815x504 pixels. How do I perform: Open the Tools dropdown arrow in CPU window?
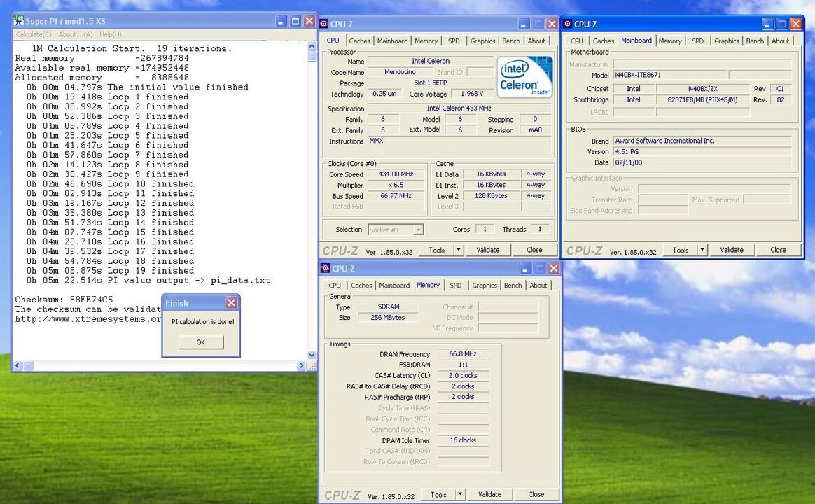pyautogui.click(x=459, y=250)
